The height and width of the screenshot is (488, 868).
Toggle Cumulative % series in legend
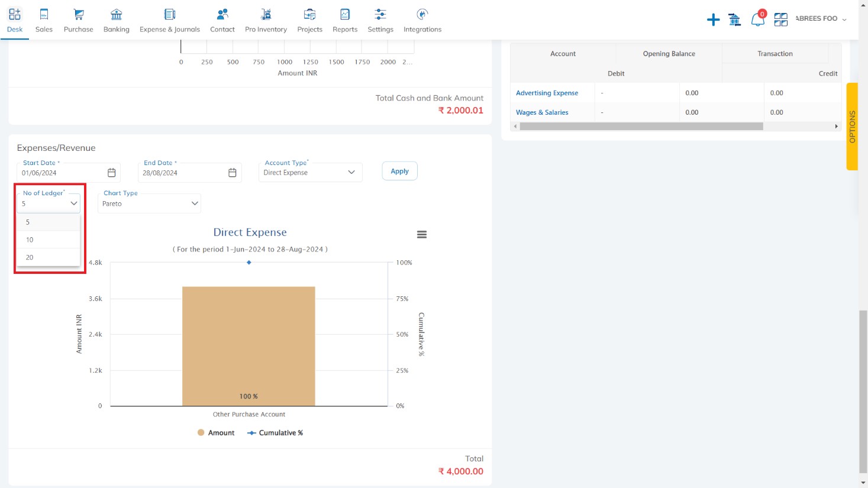point(275,433)
